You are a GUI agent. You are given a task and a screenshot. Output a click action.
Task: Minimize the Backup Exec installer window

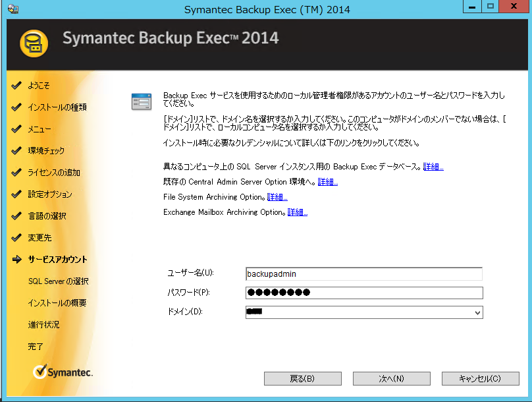click(x=472, y=7)
